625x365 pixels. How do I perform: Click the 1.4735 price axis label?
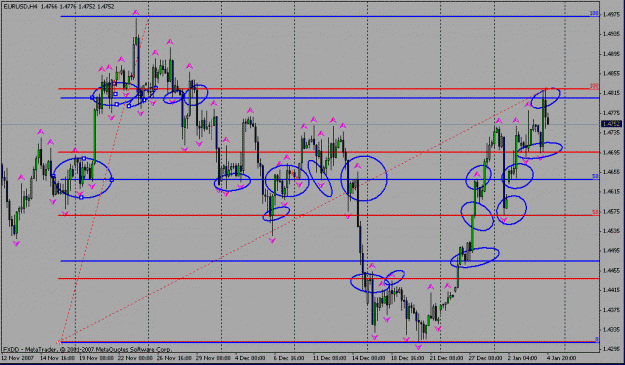(x=611, y=133)
